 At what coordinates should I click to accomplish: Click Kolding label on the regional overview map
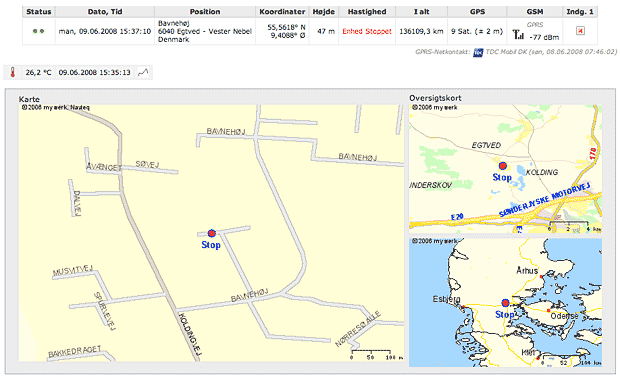[542, 172]
